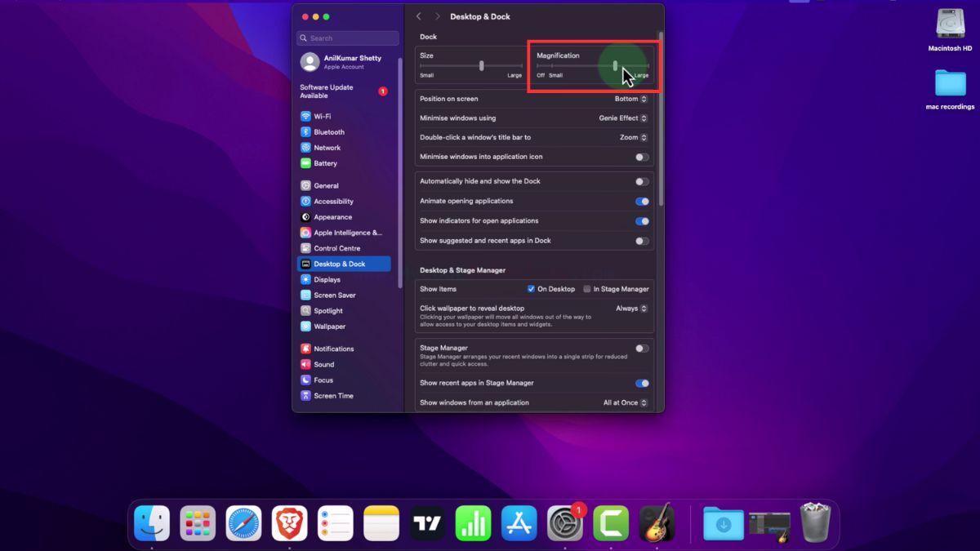This screenshot has width=980, height=551.
Task: Go forward with the forward chevron
Action: pos(438,16)
